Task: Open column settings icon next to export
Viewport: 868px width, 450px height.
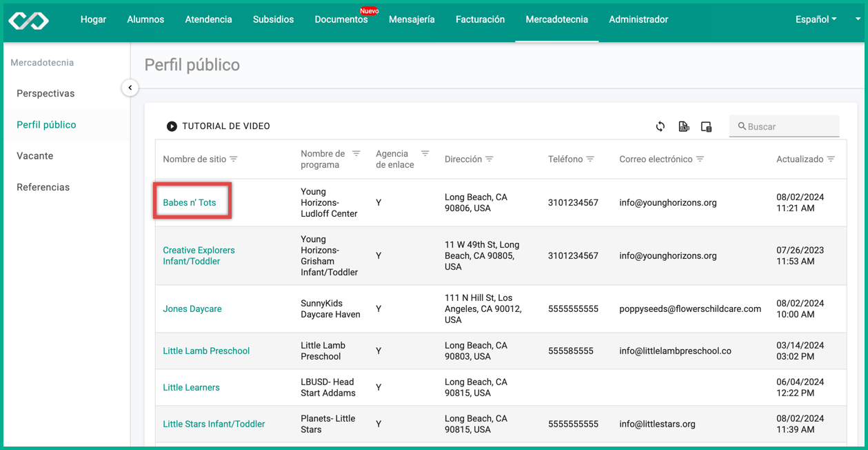Action: [x=706, y=126]
